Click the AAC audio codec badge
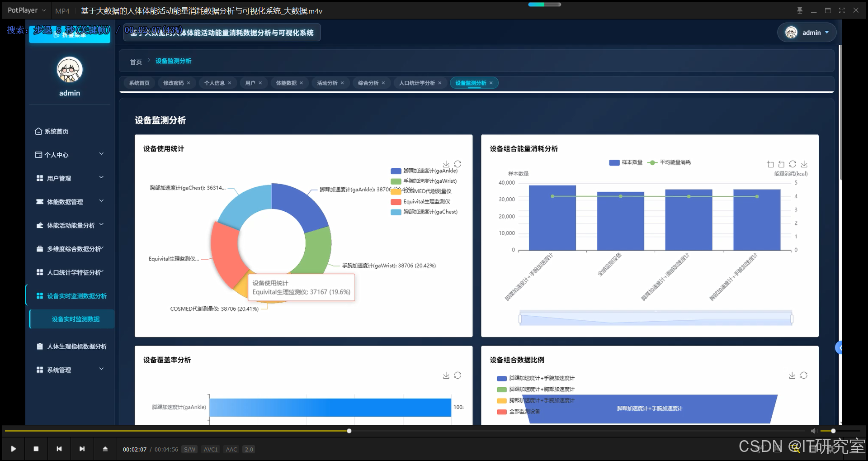The image size is (868, 461). click(231, 449)
